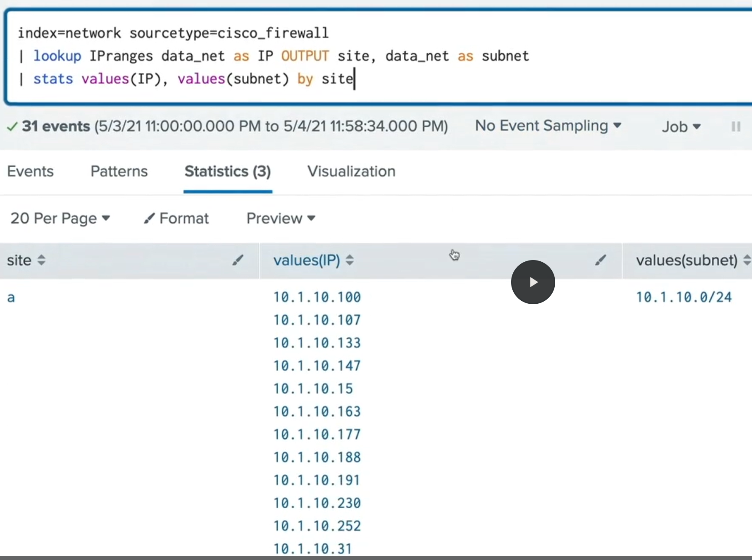752x560 pixels.
Task: Switch to the Events tab
Action: [x=31, y=171]
